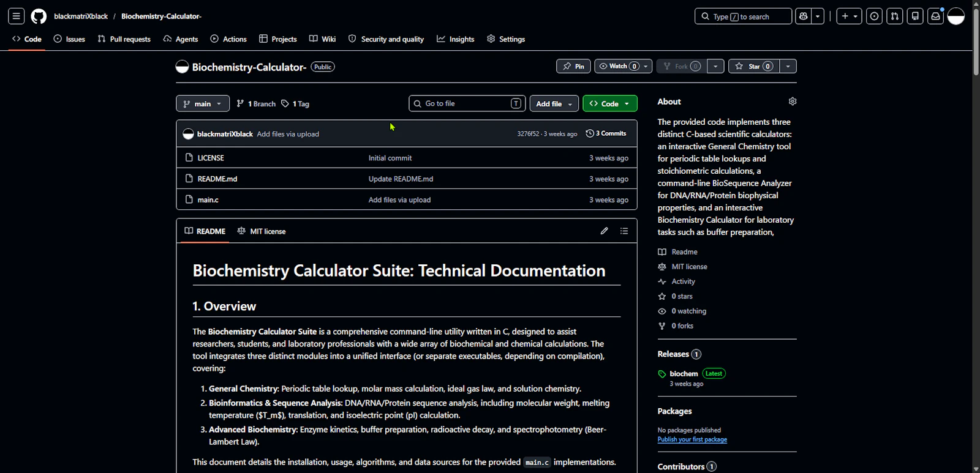Image resolution: width=980 pixels, height=473 pixels.
Task: Open latest commit 'Add files via upload' message
Action: [x=288, y=134]
